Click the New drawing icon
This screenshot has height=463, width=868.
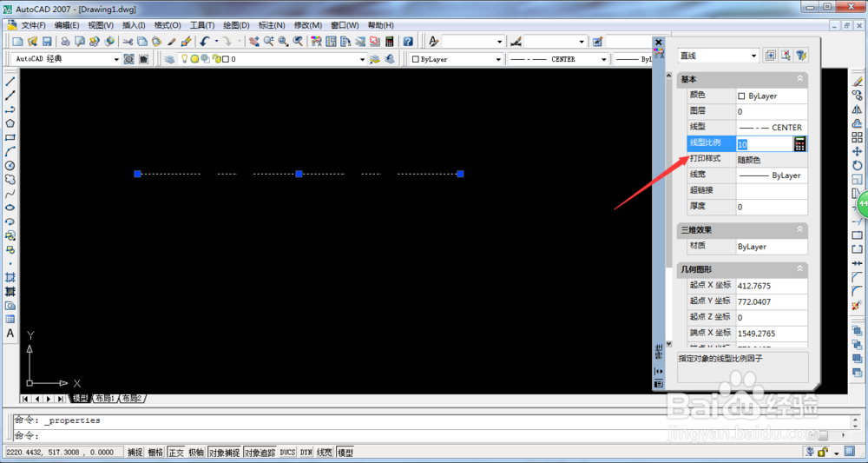(18, 42)
